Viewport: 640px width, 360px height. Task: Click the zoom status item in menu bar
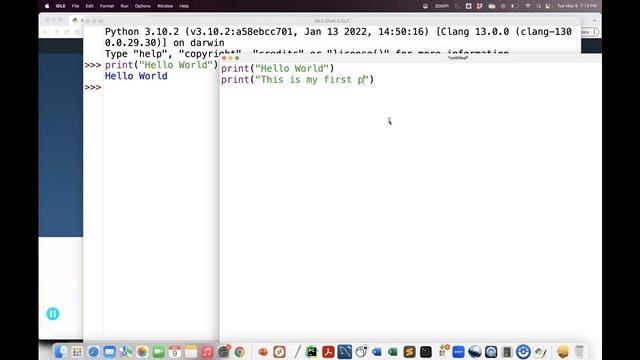tap(442, 6)
